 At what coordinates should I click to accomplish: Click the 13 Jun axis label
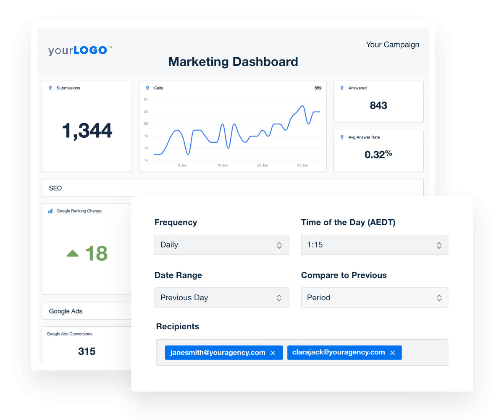(223, 165)
